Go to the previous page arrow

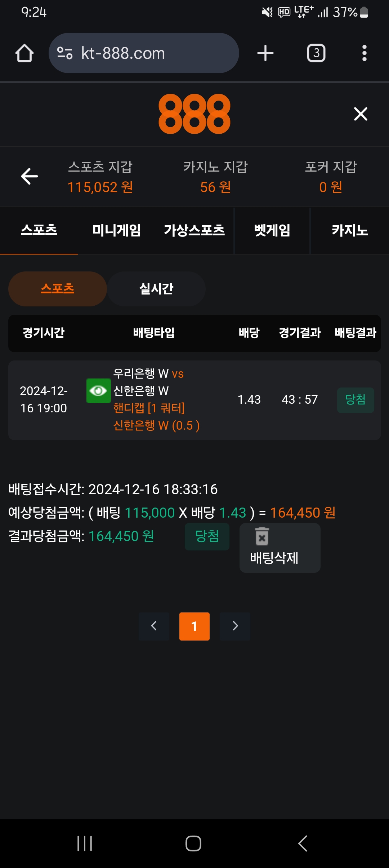(154, 626)
